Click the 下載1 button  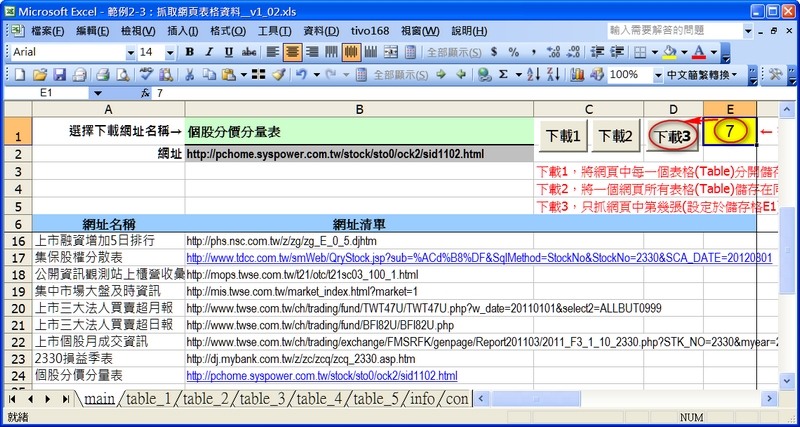[563, 136]
